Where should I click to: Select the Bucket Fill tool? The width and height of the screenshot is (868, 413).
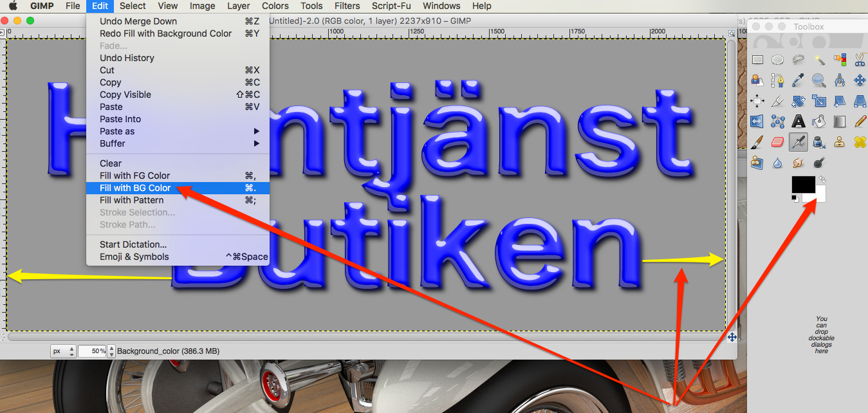point(818,121)
